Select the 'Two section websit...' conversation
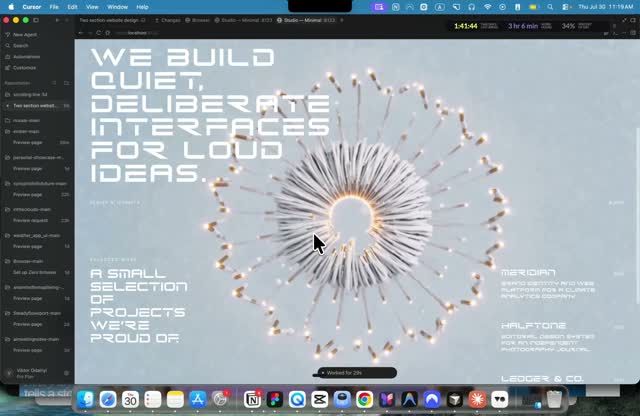The height and width of the screenshot is (416, 640). tap(37, 106)
